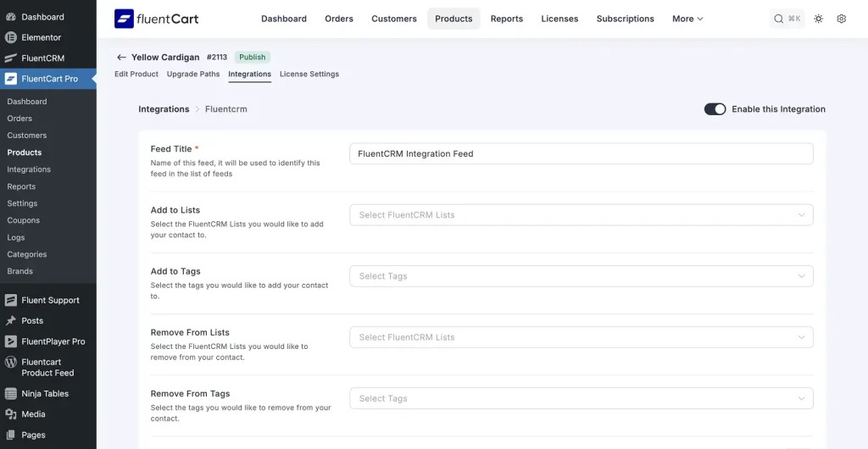The width and height of the screenshot is (868, 449).
Task: Switch to the License Settings tab
Action: point(309,74)
